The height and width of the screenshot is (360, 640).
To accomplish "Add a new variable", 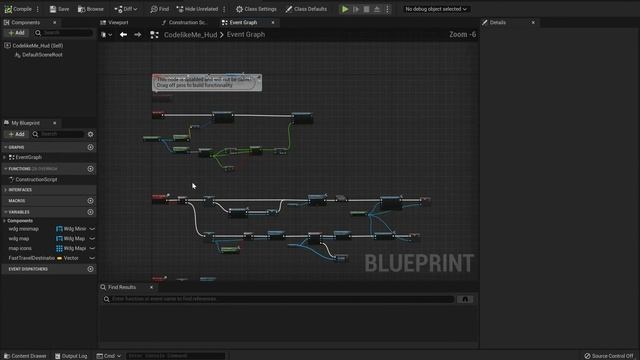I will [91, 212].
